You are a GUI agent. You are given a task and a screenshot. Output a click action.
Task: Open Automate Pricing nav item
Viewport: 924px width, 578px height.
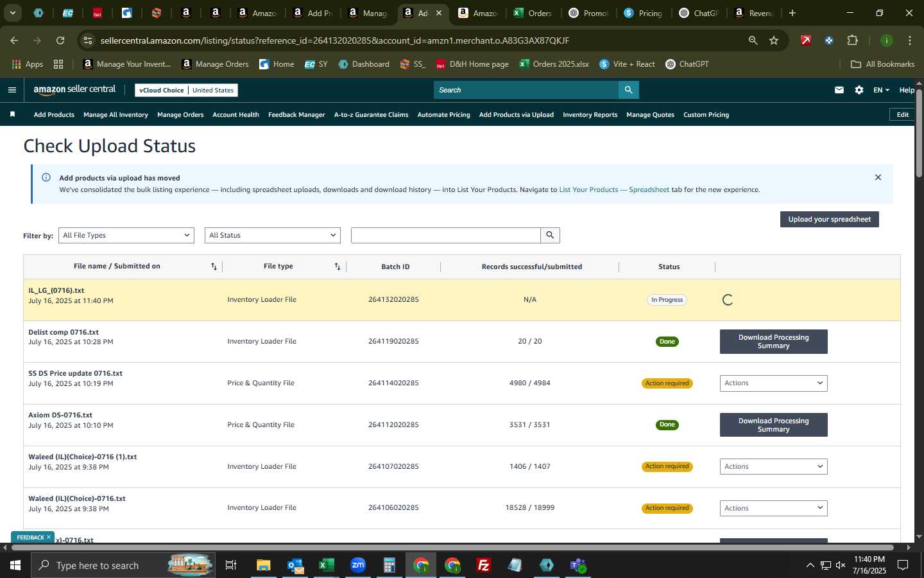coord(443,114)
